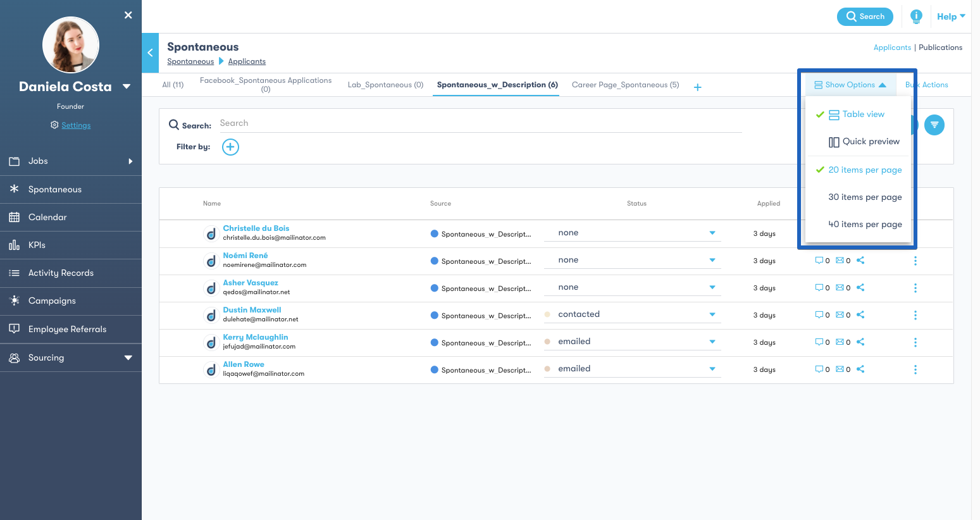
Task: Click the lightbulb info icon near Help
Action: pos(915,16)
